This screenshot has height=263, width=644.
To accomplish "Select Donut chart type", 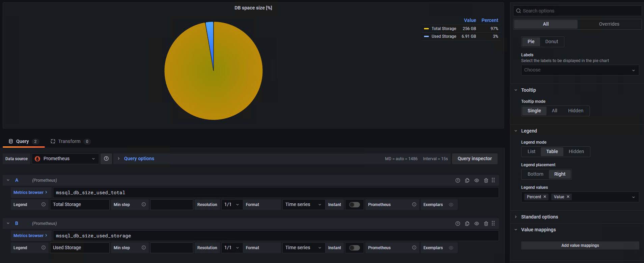I will coord(552,41).
